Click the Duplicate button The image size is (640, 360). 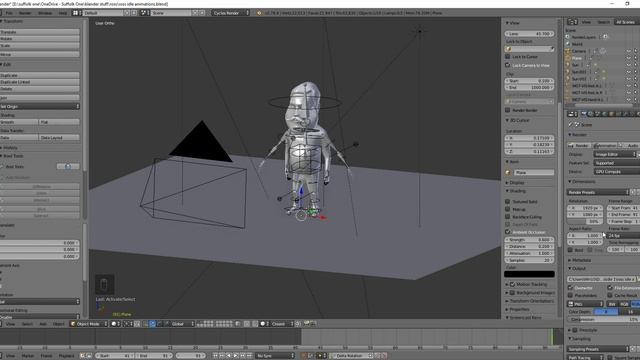click(x=40, y=76)
